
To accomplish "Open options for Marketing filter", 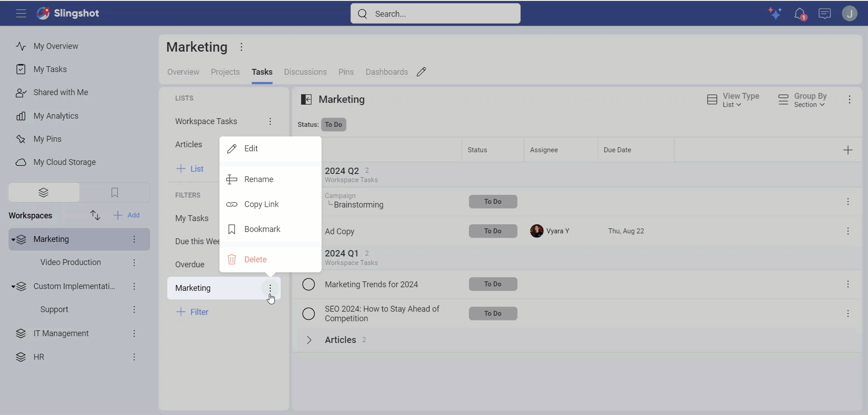I will coord(270,288).
